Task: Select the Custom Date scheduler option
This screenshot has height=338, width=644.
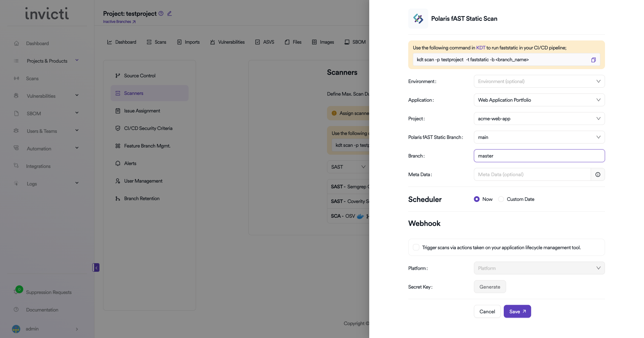Action: [501, 199]
